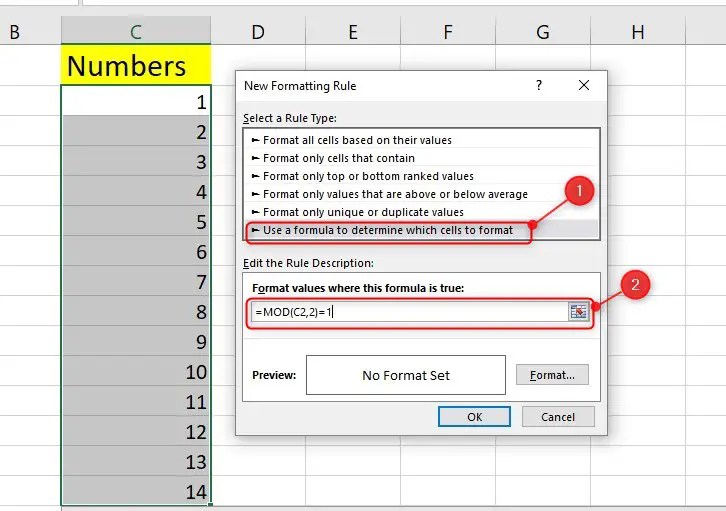Select column E header
This screenshot has height=511, width=726.
tap(353, 31)
